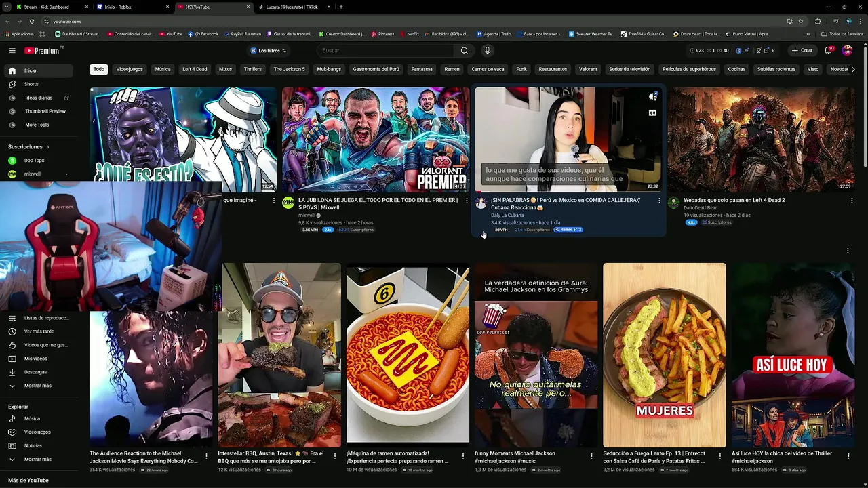Toggle captions CC on hovered video preview
This screenshot has height=488, width=868.
pyautogui.click(x=652, y=113)
